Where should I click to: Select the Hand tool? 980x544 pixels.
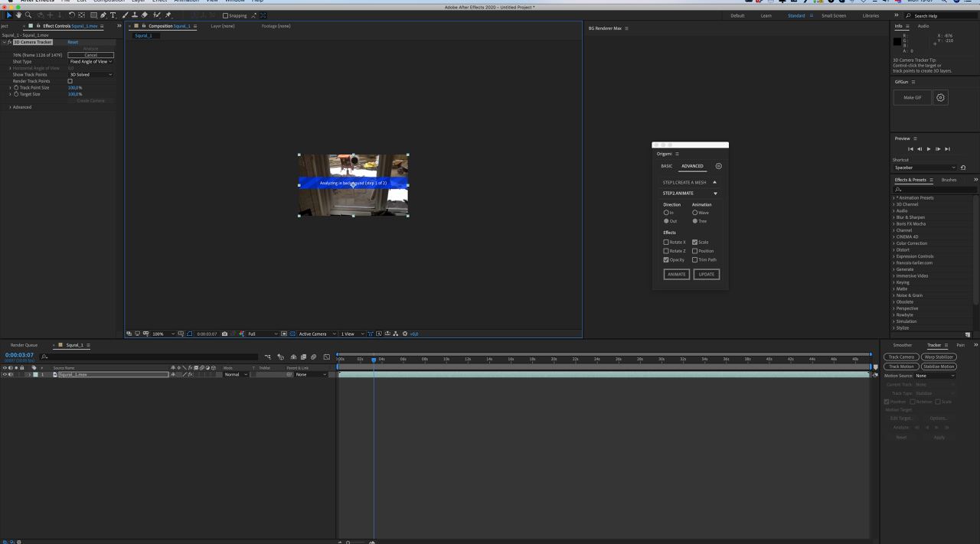(x=18, y=15)
